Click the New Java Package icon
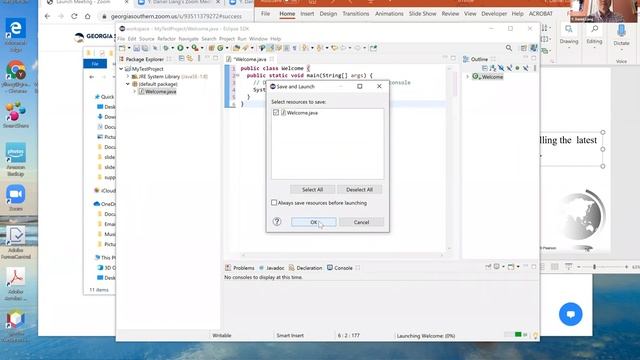The height and width of the screenshot is (360, 640). click(211, 48)
